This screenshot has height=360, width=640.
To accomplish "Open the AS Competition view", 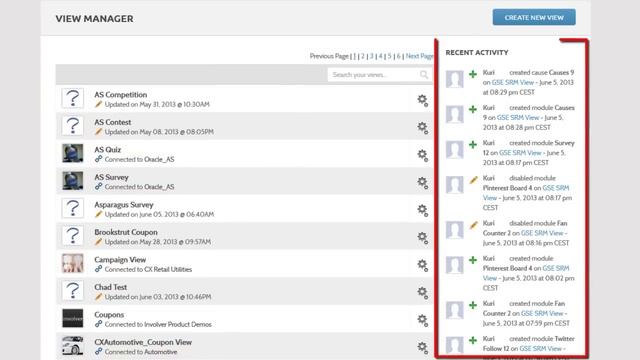I will click(120, 95).
